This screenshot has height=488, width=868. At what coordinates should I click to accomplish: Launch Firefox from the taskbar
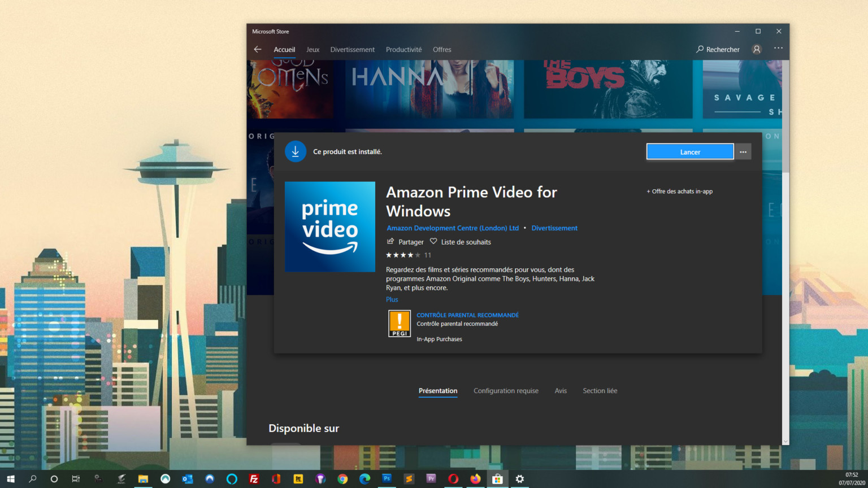(475, 480)
